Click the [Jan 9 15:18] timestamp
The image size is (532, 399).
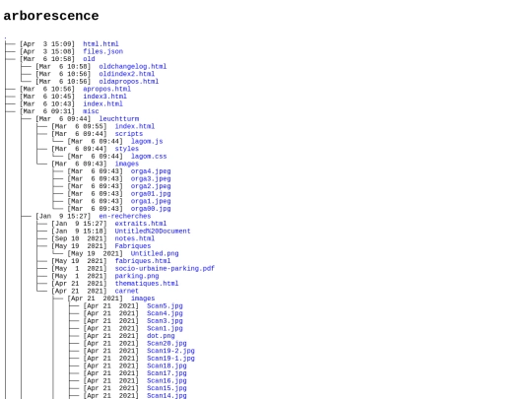[79, 232]
